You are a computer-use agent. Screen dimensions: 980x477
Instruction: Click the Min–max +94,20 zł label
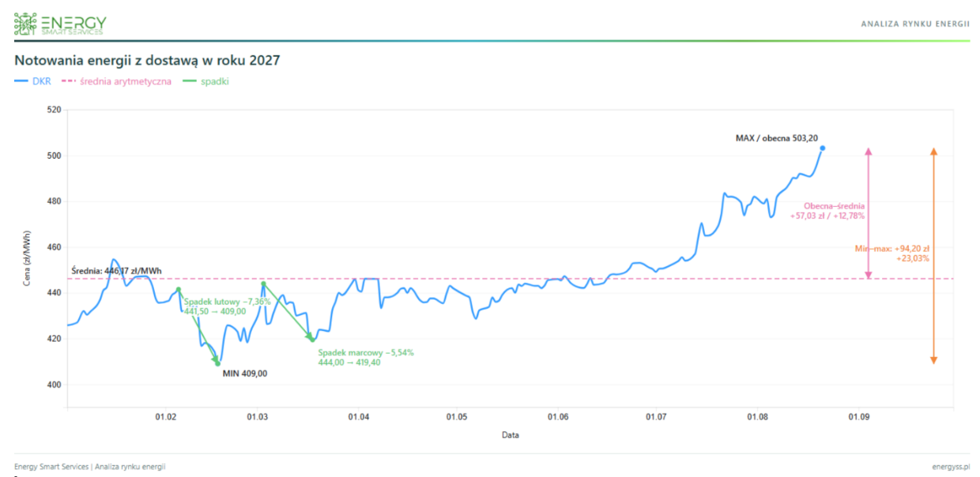[x=892, y=253]
